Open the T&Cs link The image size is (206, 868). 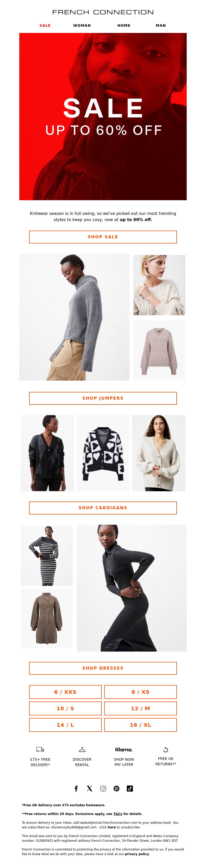point(118,814)
